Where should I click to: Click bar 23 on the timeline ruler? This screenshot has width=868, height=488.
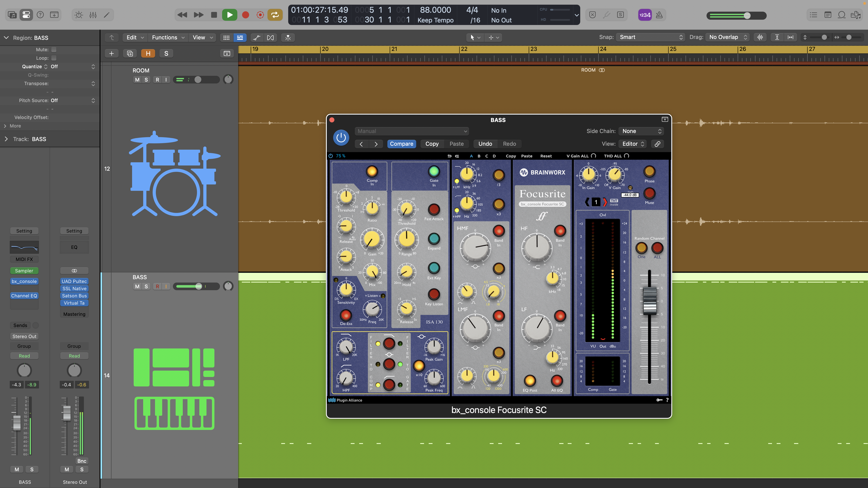click(x=534, y=49)
